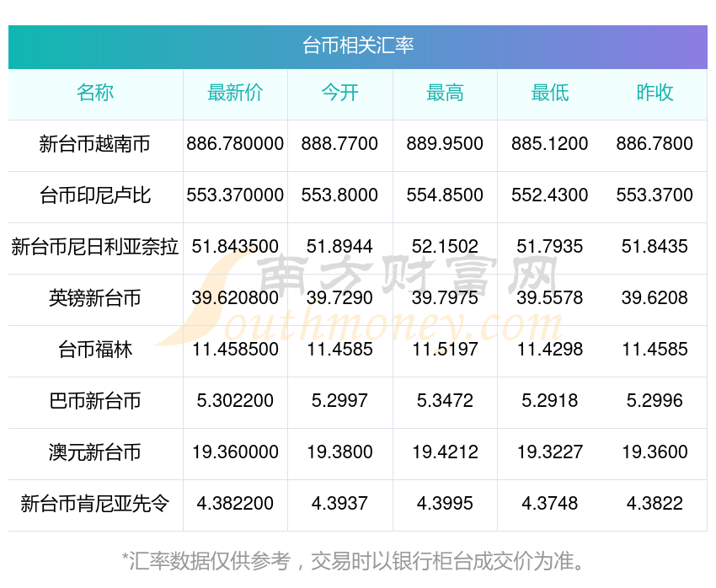The height and width of the screenshot is (588, 716).
Task: Click latest price 11.458500
Action: [x=235, y=350]
